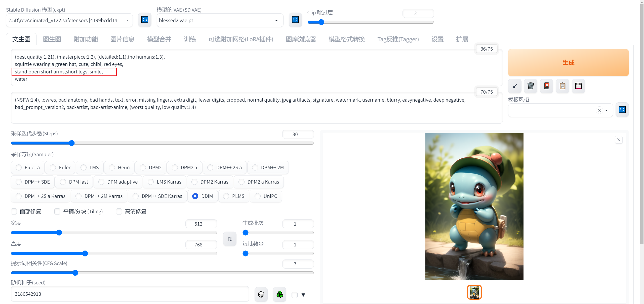Click the arrow icon to read last generation parameters
Image resolution: width=644 pixels, height=304 pixels.
pos(515,86)
